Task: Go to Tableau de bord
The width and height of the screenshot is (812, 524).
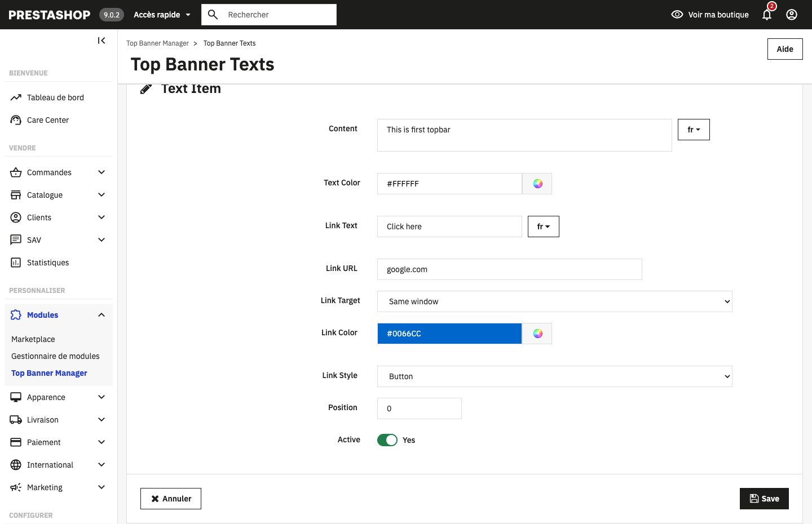Action: click(55, 97)
